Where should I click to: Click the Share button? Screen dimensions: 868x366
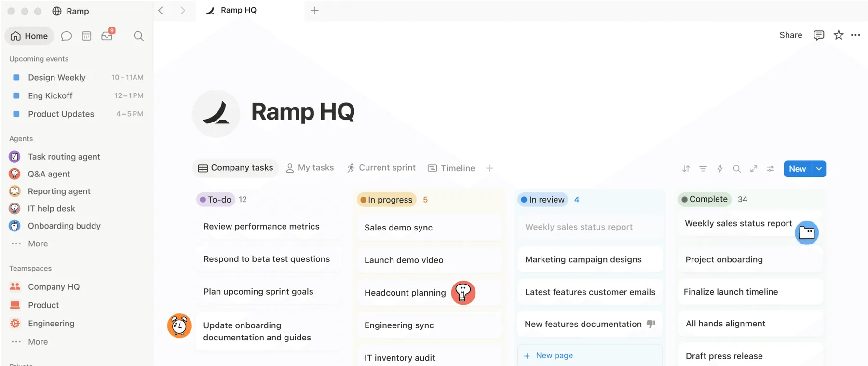click(791, 35)
